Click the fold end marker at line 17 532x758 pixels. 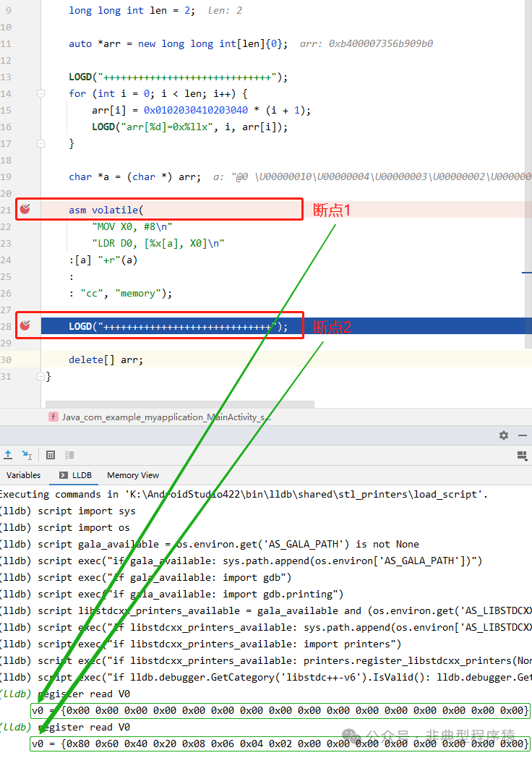pyautogui.click(x=41, y=143)
